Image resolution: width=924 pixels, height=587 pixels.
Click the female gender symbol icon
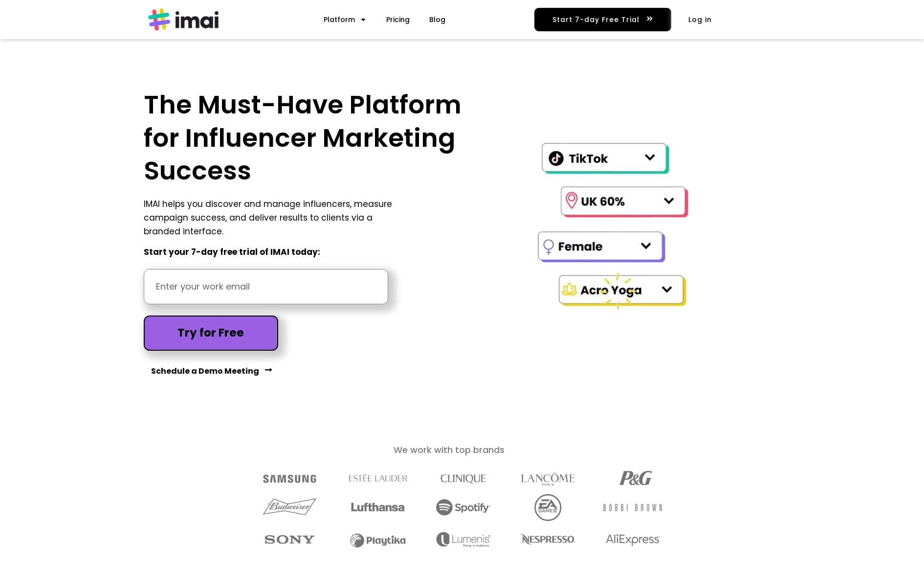coord(549,247)
